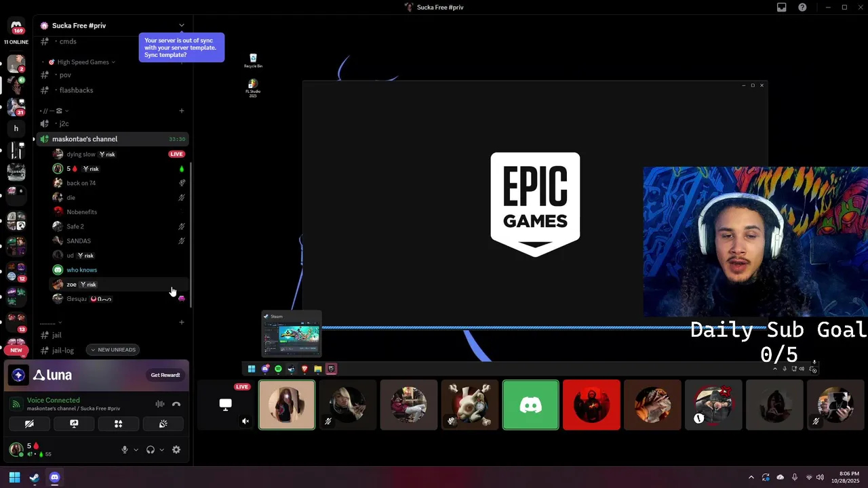Click Steam preview thumbnail in stream
This screenshot has width=868, height=488.
tap(292, 333)
